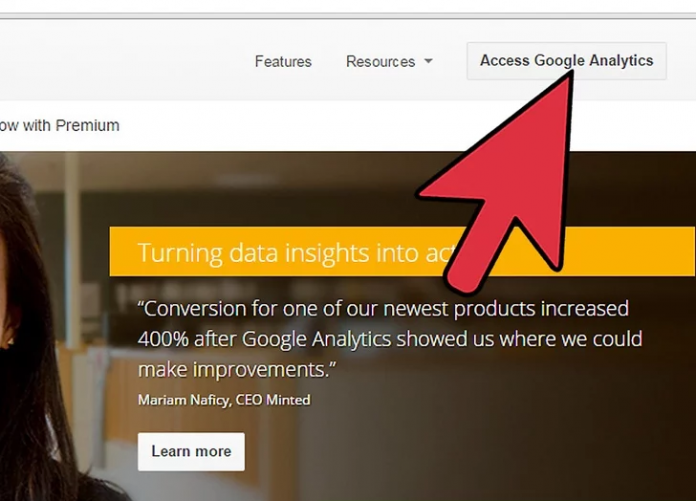Click the 'Mariam Naficy, CEO Minted' attribution
The width and height of the screenshot is (696, 501).
[x=224, y=400]
